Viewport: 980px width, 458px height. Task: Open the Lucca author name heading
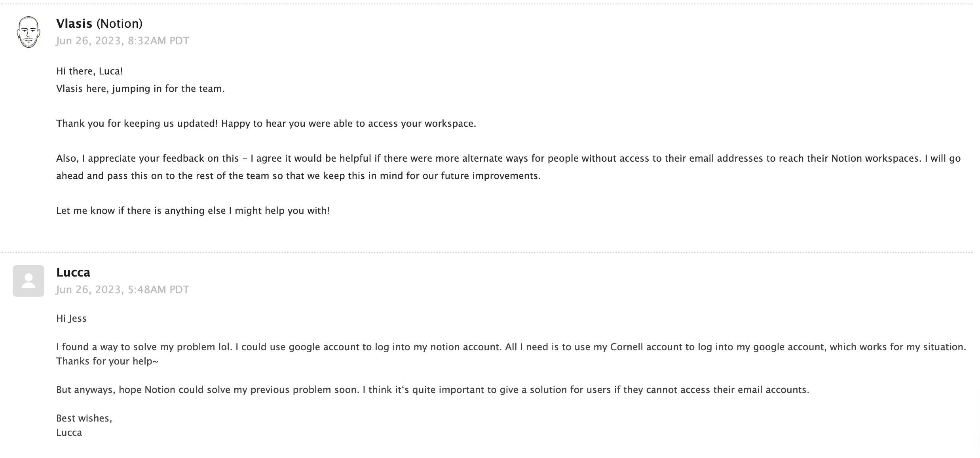(x=73, y=273)
